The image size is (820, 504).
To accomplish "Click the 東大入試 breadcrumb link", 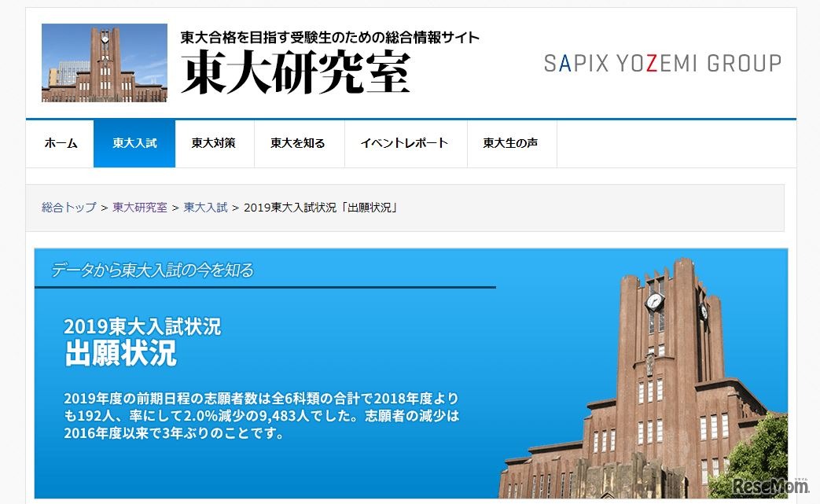I will coord(206,207).
